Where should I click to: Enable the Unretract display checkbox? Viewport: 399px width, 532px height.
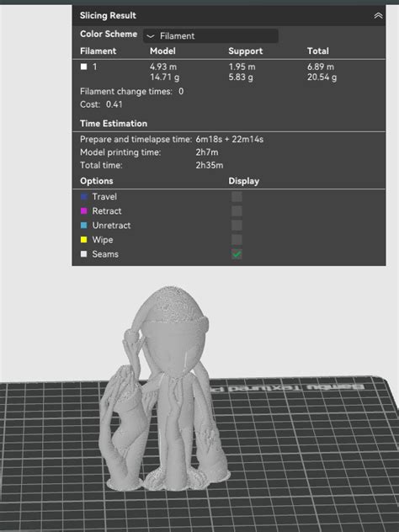pyautogui.click(x=237, y=226)
